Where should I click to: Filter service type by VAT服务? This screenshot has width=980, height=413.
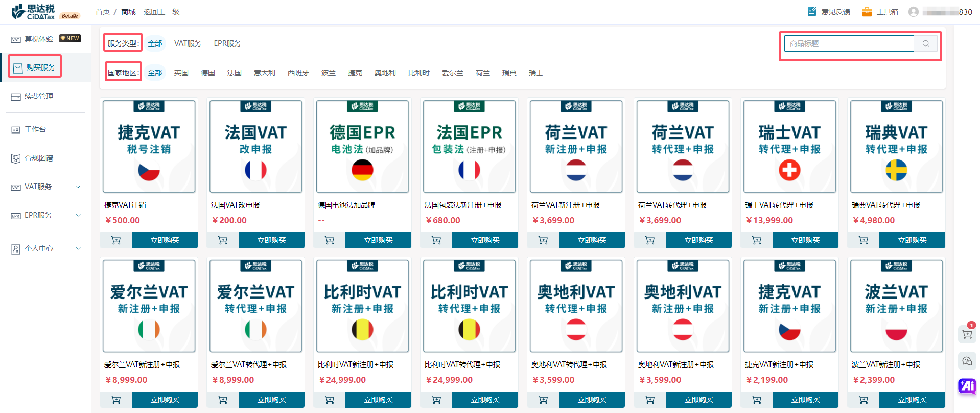(x=188, y=43)
